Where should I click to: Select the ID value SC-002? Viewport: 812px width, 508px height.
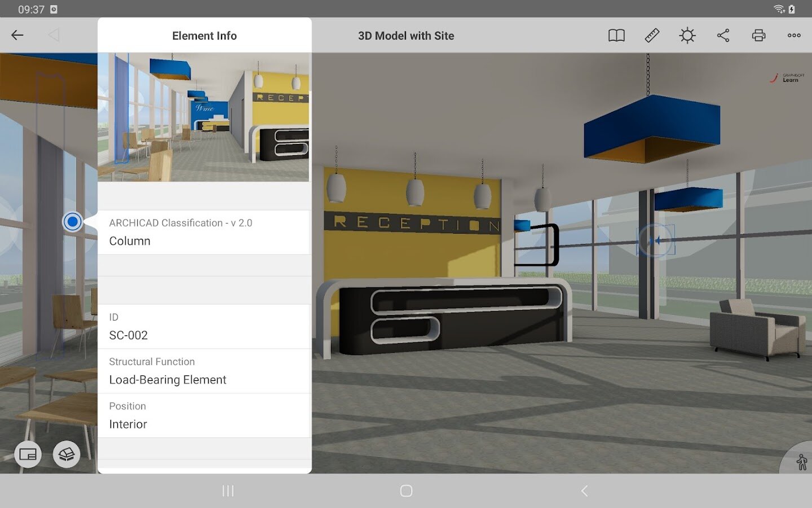(129, 335)
